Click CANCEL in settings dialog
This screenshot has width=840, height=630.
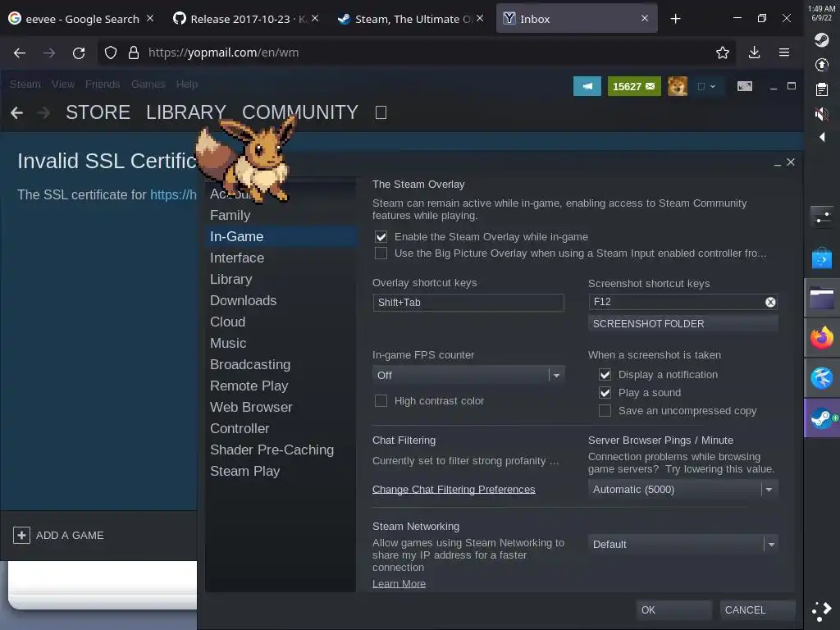click(x=757, y=609)
